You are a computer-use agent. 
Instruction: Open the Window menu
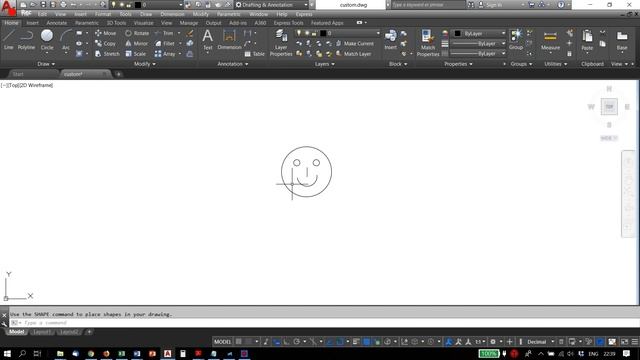pos(258,14)
